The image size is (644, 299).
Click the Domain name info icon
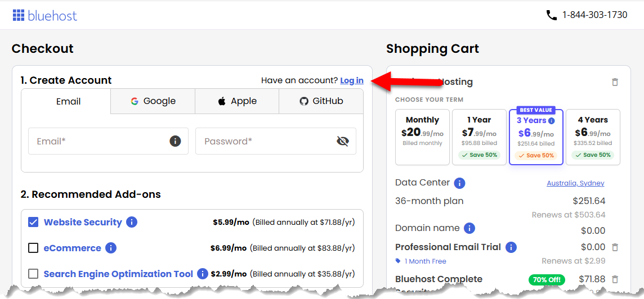tap(469, 228)
